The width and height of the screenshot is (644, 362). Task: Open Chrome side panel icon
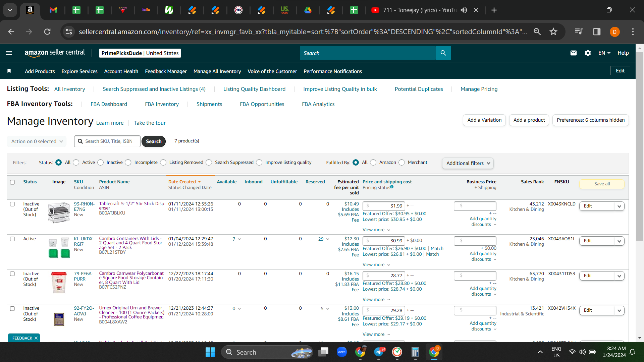[597, 32]
